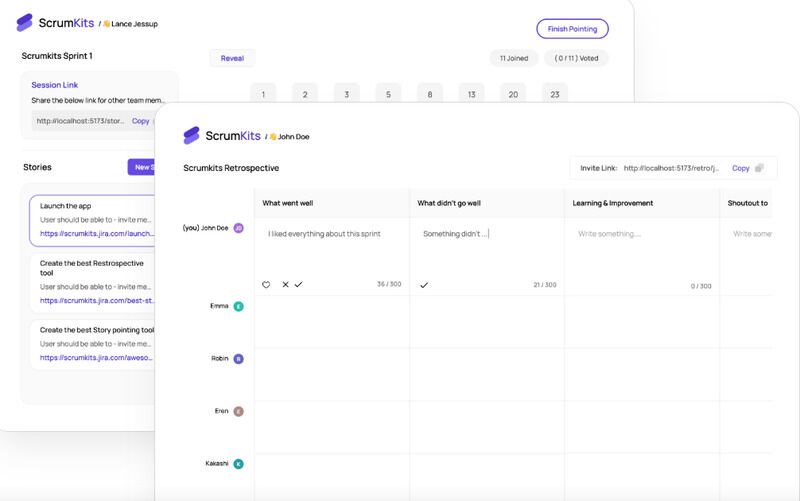This screenshot has height=501, width=800.
Task: Reveal the votes in pointing session
Action: (x=232, y=58)
